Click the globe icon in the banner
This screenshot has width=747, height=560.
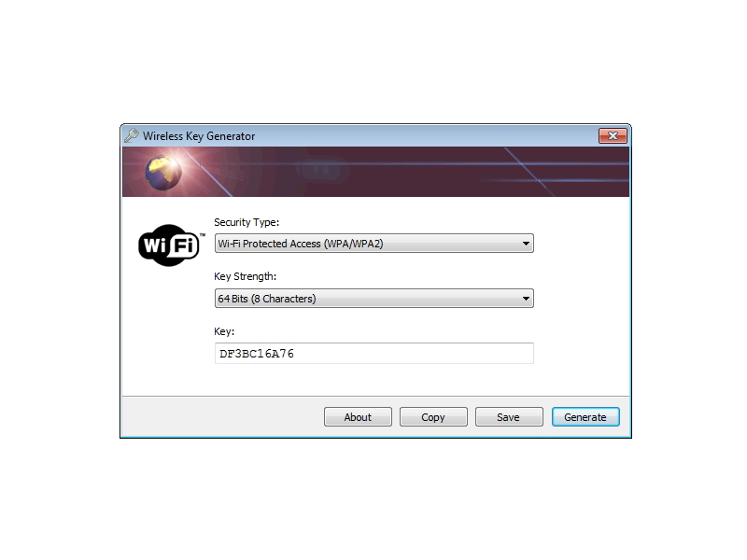click(x=162, y=173)
